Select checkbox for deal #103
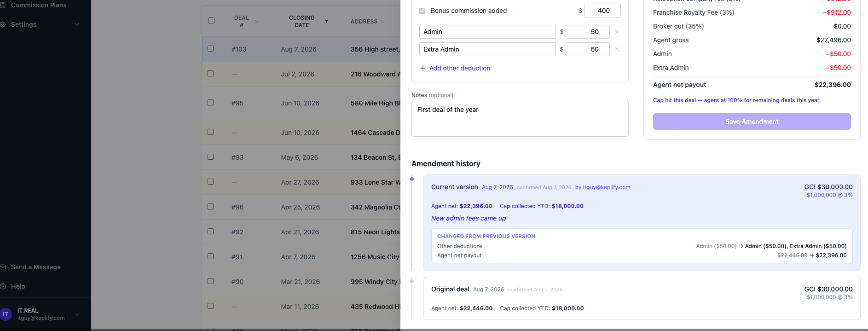868x331 pixels. pos(211,49)
